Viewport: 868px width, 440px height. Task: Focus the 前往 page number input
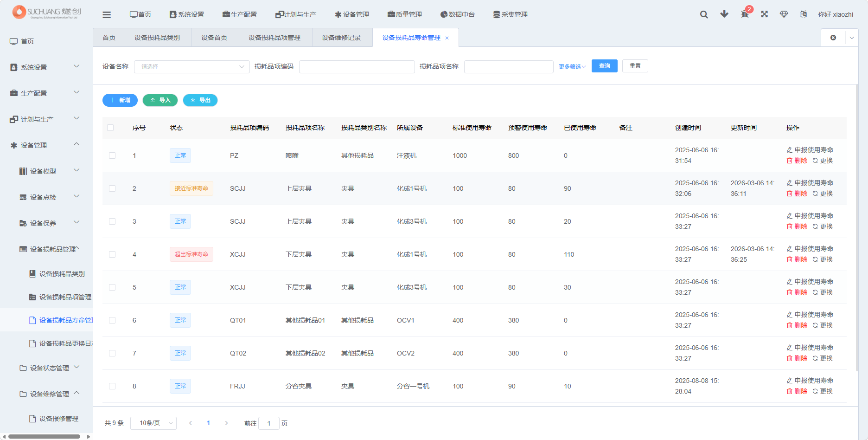pyautogui.click(x=269, y=423)
